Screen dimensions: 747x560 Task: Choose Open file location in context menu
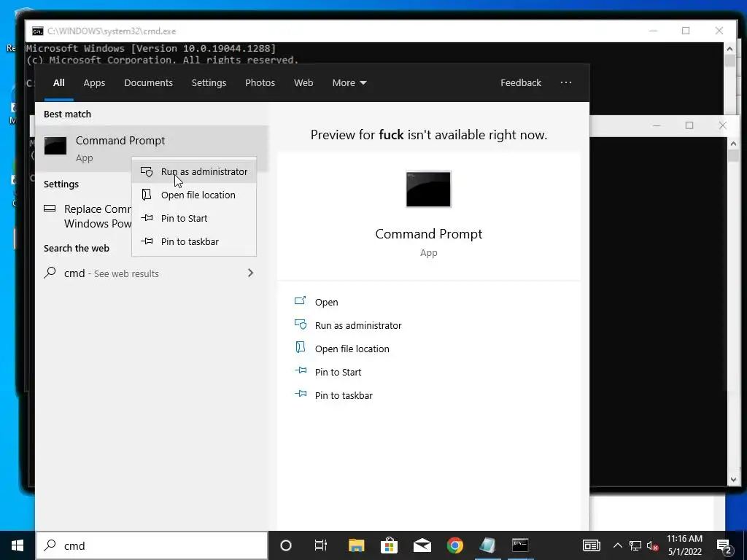[x=194, y=195]
